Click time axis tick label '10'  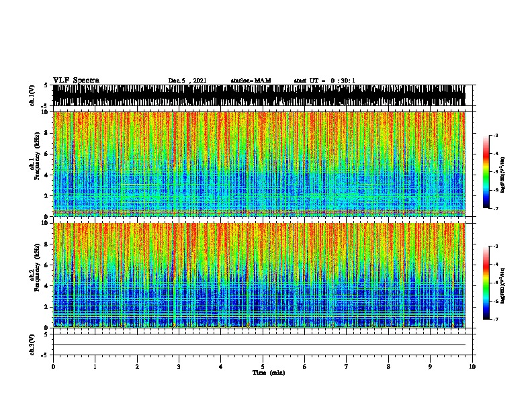click(x=472, y=367)
